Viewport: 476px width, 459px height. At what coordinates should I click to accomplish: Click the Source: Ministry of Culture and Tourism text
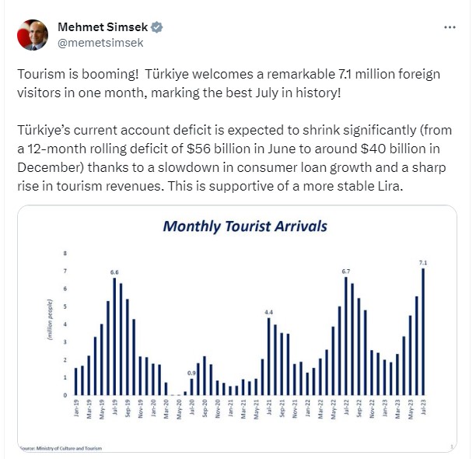(x=61, y=448)
